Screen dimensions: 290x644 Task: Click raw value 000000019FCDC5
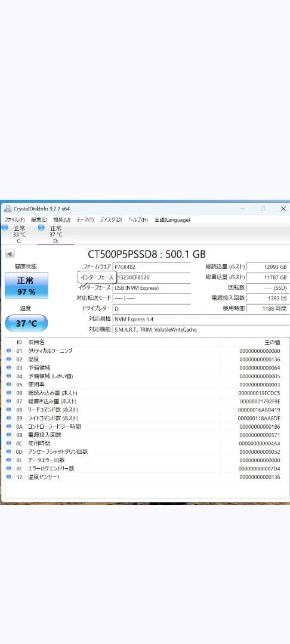point(259,393)
